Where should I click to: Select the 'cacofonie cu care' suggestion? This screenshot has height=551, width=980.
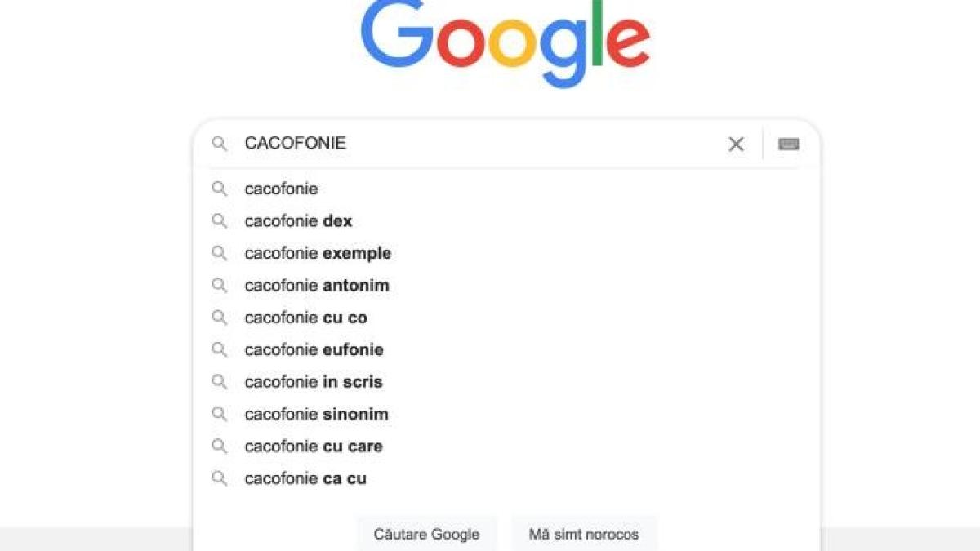click(314, 446)
